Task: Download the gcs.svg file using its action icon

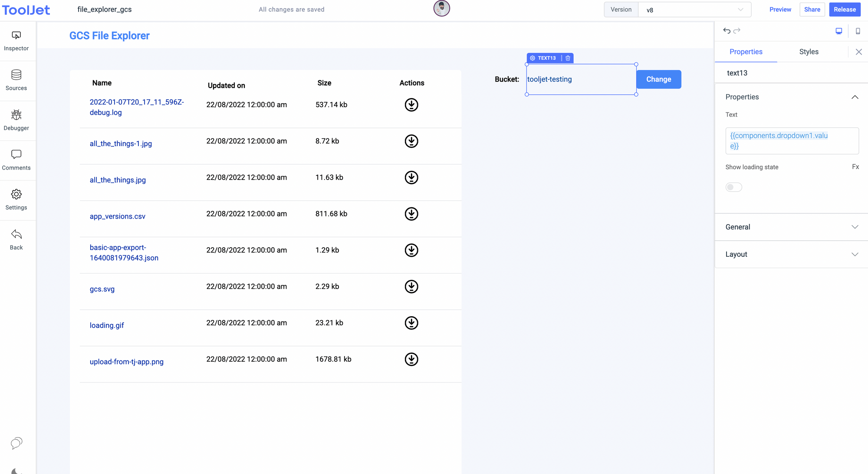Action: point(411,286)
